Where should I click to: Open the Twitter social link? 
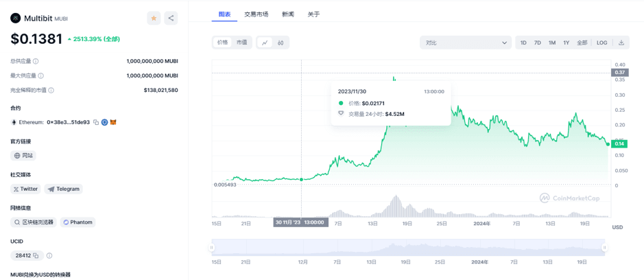tap(26, 189)
